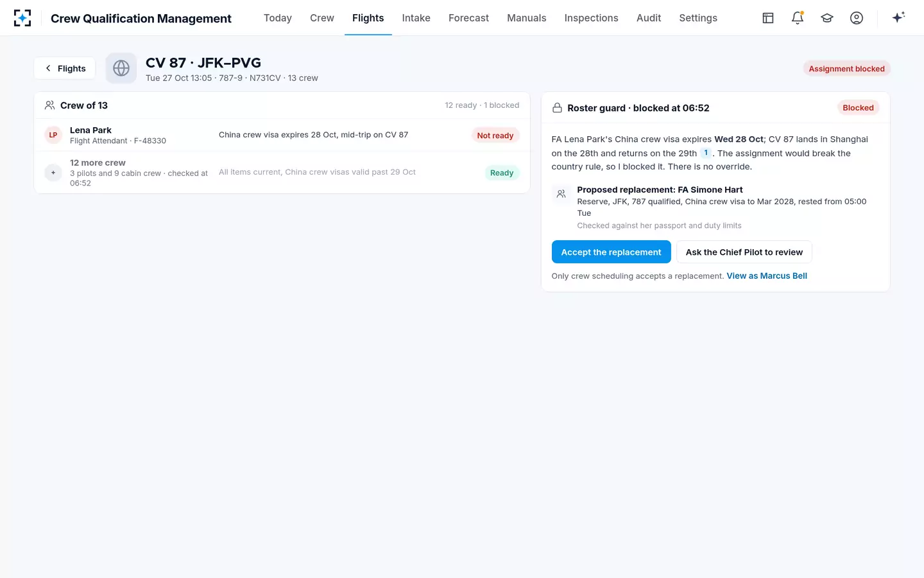
Task: Click the LP avatar for Lena Park
Action: 53,135
